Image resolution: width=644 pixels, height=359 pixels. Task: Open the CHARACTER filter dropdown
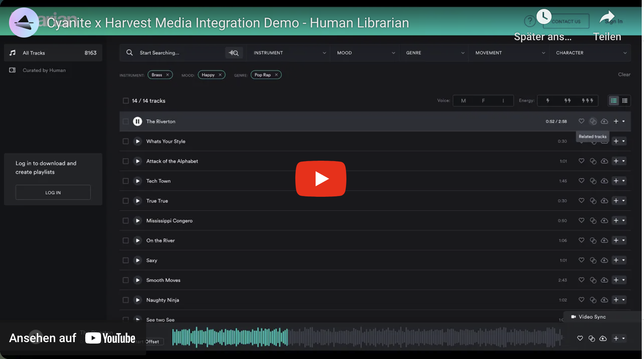[590, 53]
